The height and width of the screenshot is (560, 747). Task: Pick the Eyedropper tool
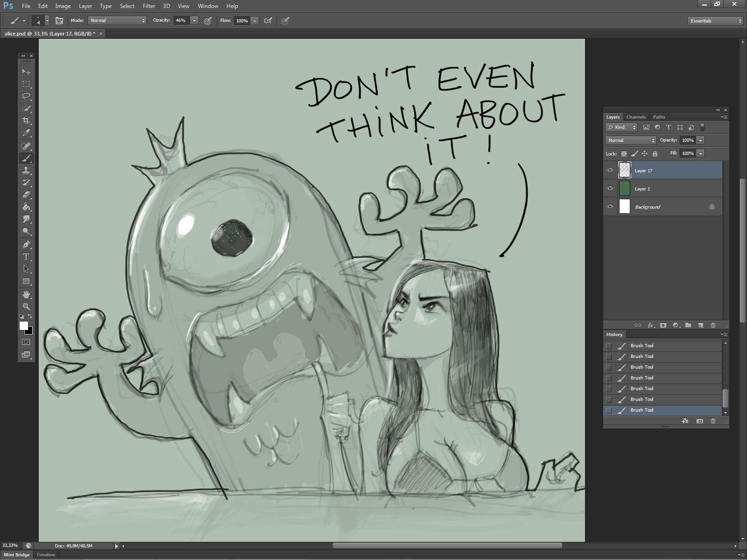[26, 133]
